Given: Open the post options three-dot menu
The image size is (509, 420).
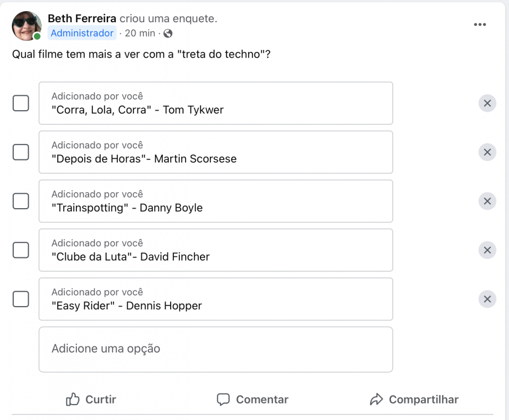Looking at the screenshot, I should pos(479,25).
